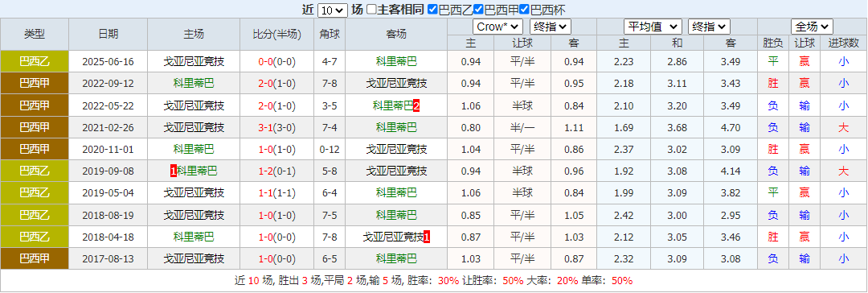Screen dimensions: 868x293
Task: Uncheck the 巴西杯 league filter
Action: point(525,10)
